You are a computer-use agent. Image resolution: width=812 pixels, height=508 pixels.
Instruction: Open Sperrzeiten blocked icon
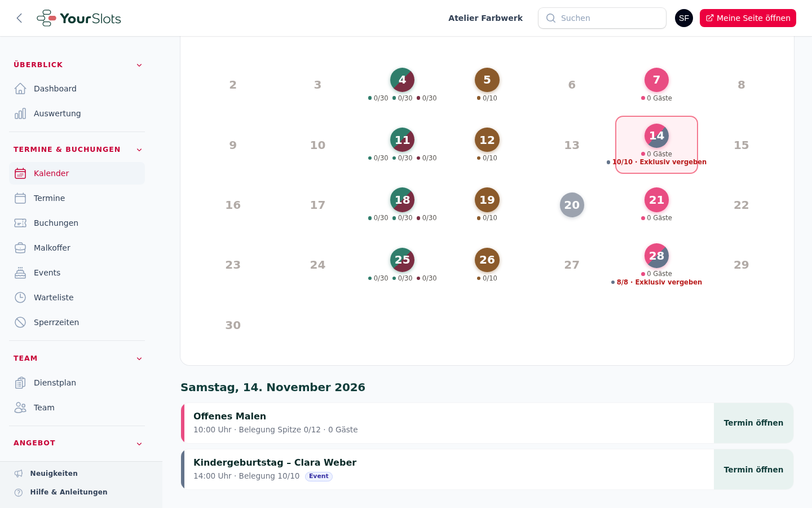(x=20, y=322)
